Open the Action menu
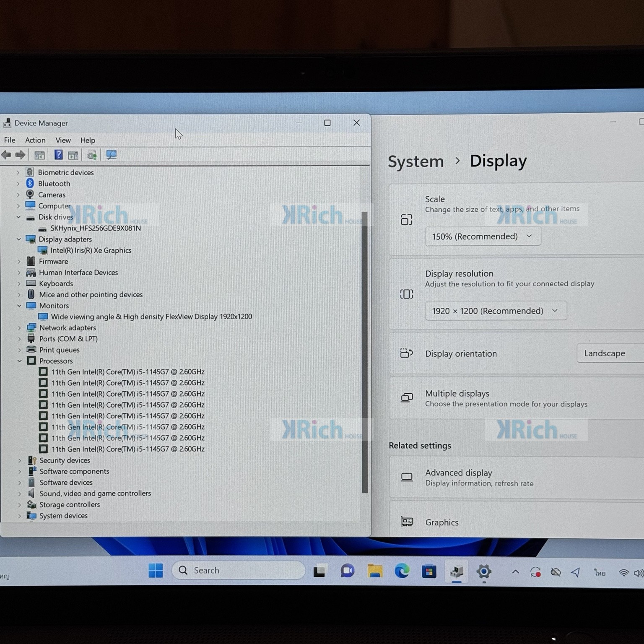Image resolution: width=644 pixels, height=644 pixels. 35,140
